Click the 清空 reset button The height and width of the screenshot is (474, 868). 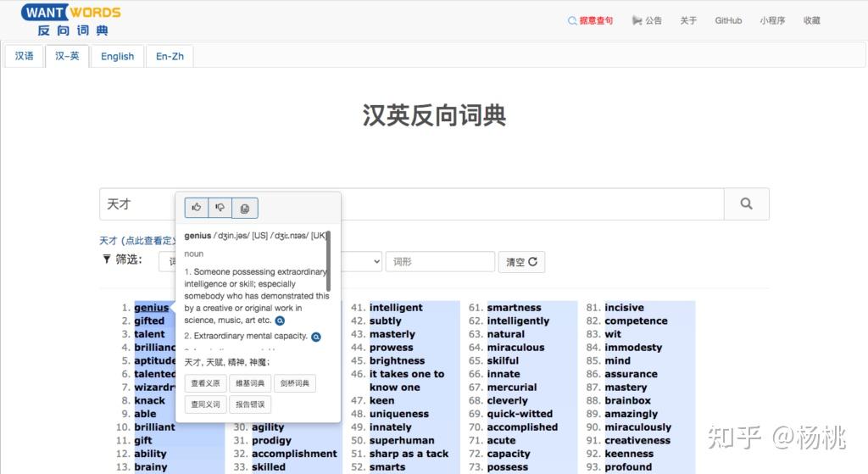pyautogui.click(x=521, y=262)
